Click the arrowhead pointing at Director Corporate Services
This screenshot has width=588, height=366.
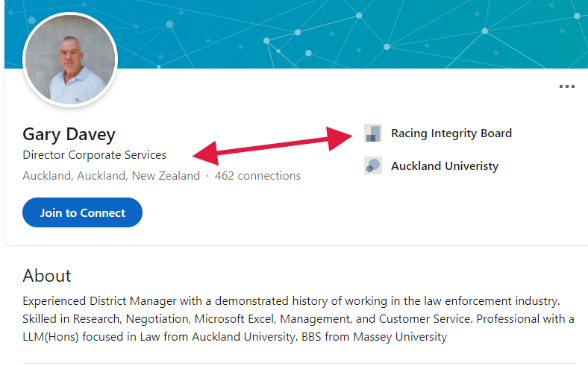click(x=206, y=154)
